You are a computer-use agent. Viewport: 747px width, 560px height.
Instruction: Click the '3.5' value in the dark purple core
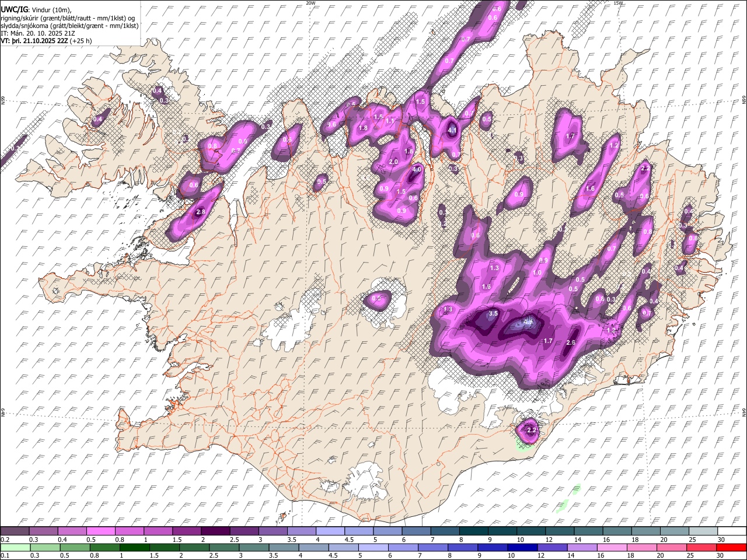point(493,313)
